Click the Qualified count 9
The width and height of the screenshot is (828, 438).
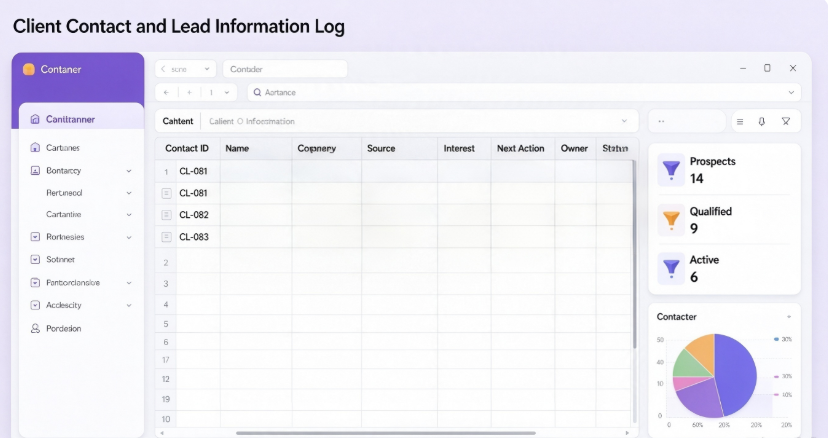pos(694,228)
